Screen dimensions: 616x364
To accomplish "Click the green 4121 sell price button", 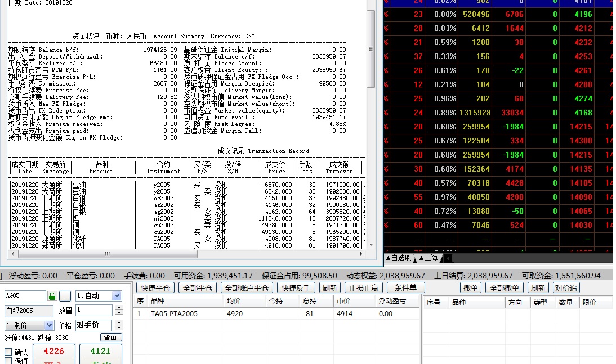I will pyautogui.click(x=101, y=353).
